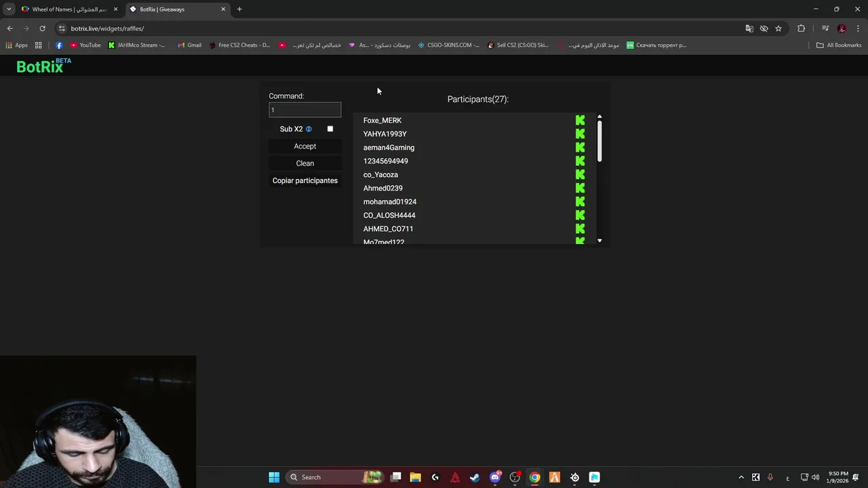Image resolution: width=868 pixels, height=488 pixels.
Task: Select participant Foxe_MERK
Action: [382, 121]
